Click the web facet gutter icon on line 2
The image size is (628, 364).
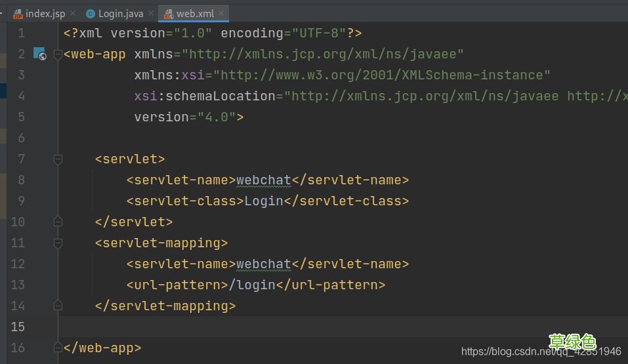(x=39, y=54)
